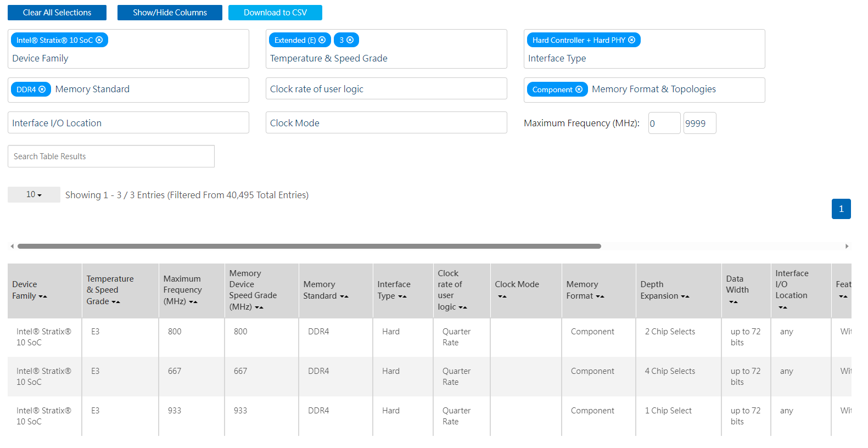Open Clock rate of user logic filter
Viewport: 868px width, 448px height.
(x=387, y=89)
